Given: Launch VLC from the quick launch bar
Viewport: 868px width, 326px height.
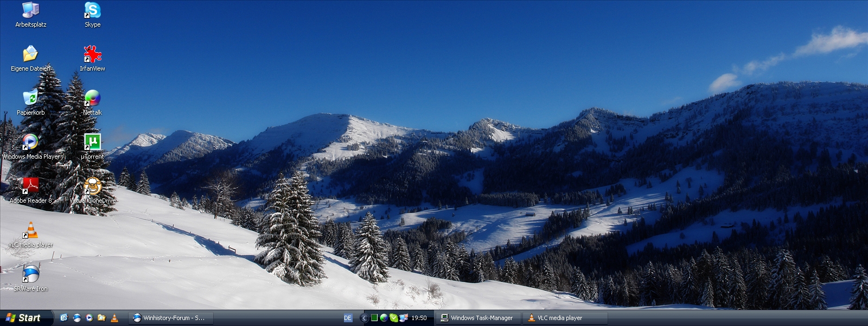Looking at the screenshot, I should coord(114,318).
